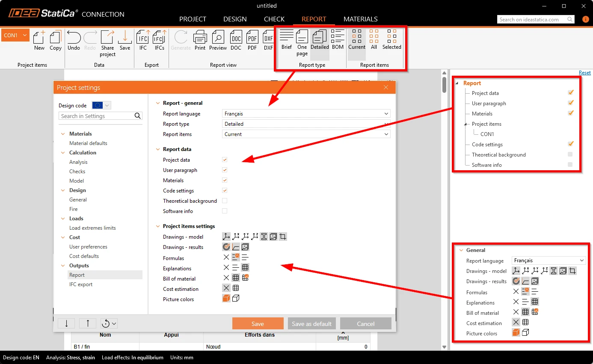
Task: Choose Selected report items in ribbon
Action: (x=392, y=40)
